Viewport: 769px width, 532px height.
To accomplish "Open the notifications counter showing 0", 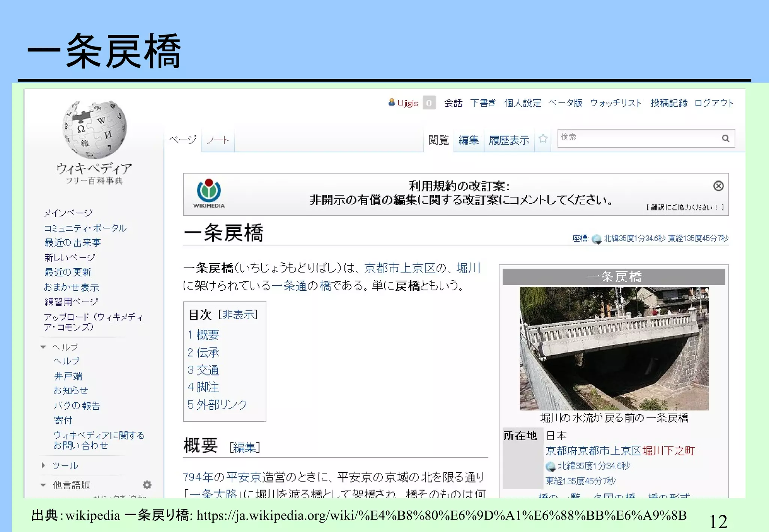I will click(x=429, y=103).
